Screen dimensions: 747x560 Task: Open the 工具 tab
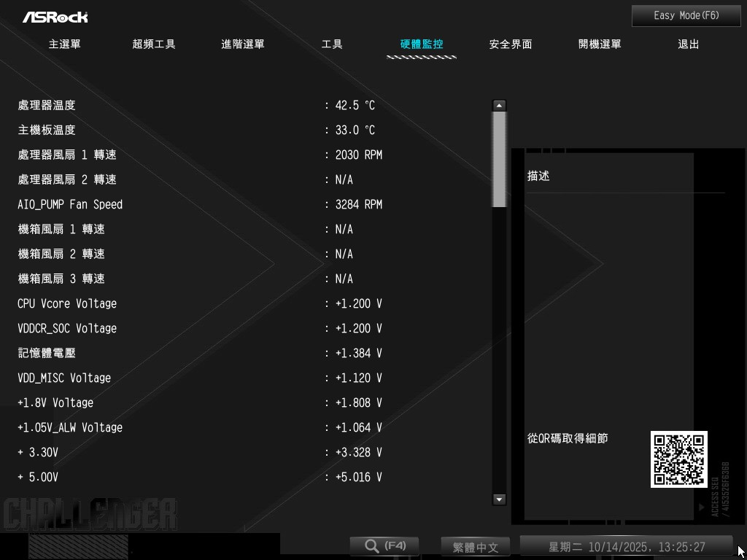pyautogui.click(x=332, y=44)
